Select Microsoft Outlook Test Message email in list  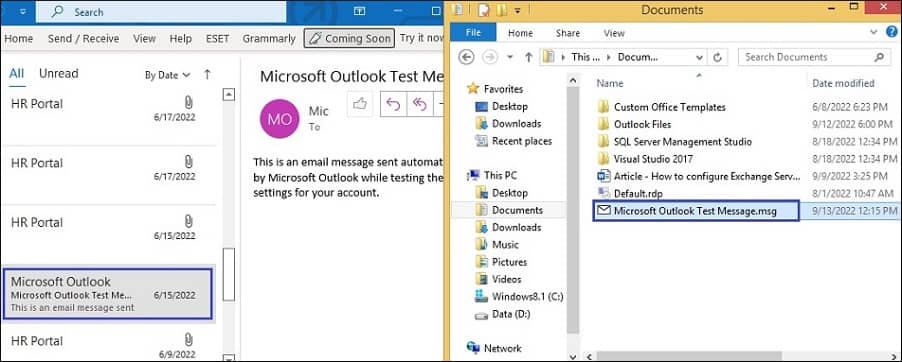(x=108, y=294)
